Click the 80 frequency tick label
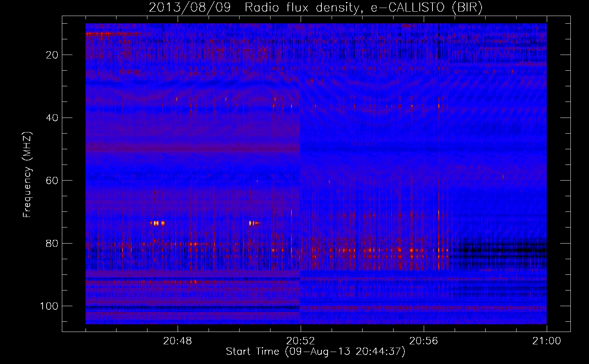The image size is (589, 364). [52, 243]
